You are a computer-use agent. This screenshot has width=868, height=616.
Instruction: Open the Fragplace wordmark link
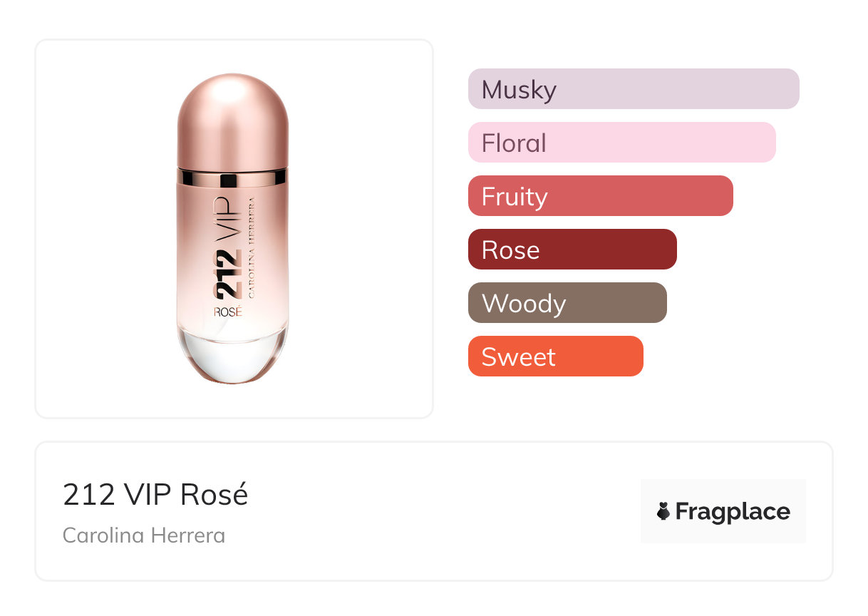point(732,512)
